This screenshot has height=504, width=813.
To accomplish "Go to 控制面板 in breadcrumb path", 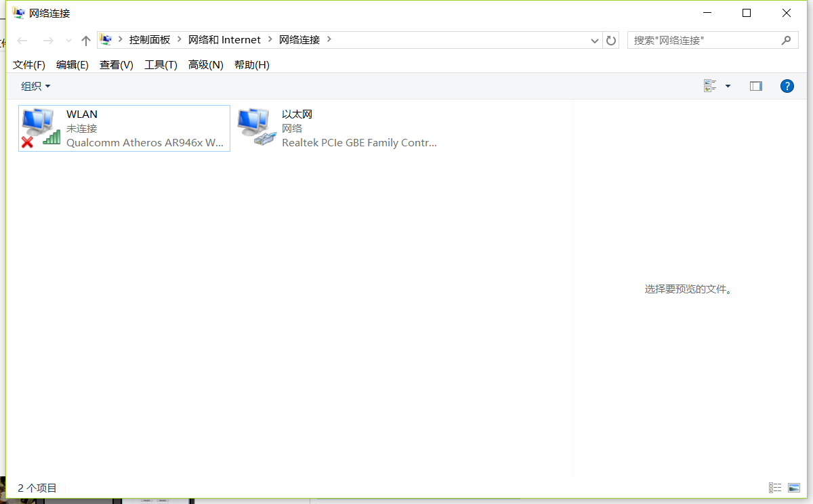I will click(150, 40).
